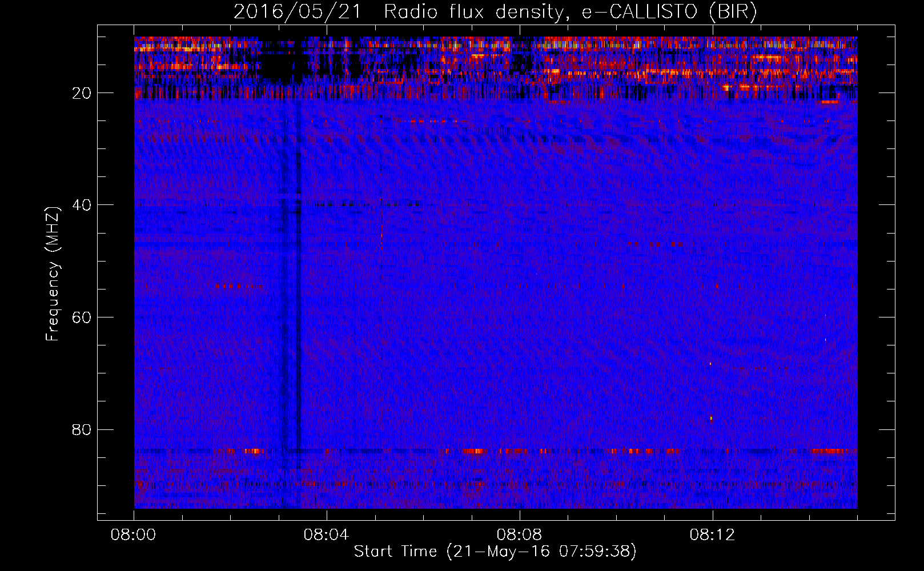Screen dimensions: 924x571
Task: Click the 60 frequency tick label
Action: click(82, 317)
